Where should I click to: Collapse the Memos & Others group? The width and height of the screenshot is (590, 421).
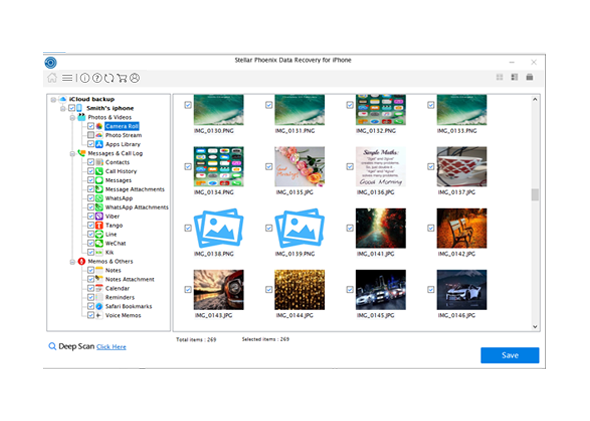click(72, 262)
